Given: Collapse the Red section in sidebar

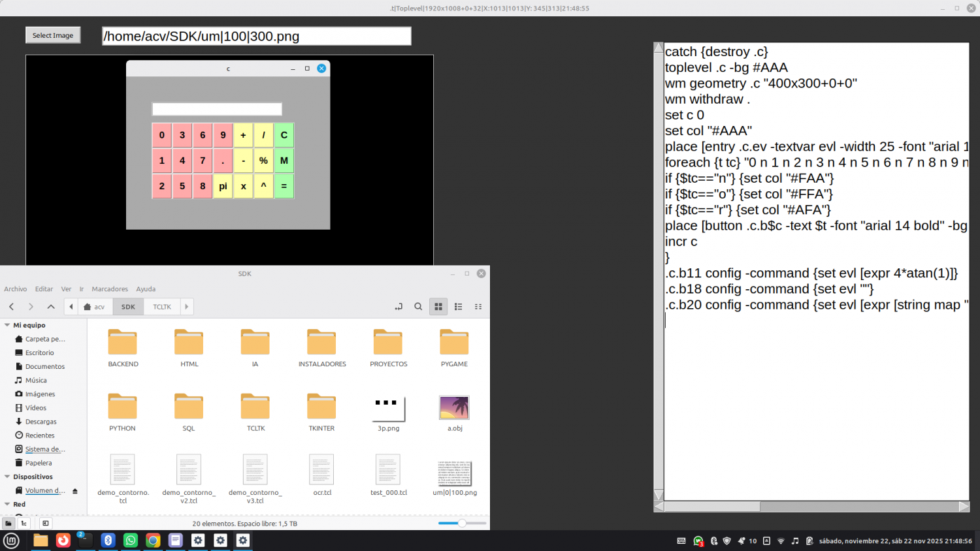Looking at the screenshot, I should tap(7, 504).
